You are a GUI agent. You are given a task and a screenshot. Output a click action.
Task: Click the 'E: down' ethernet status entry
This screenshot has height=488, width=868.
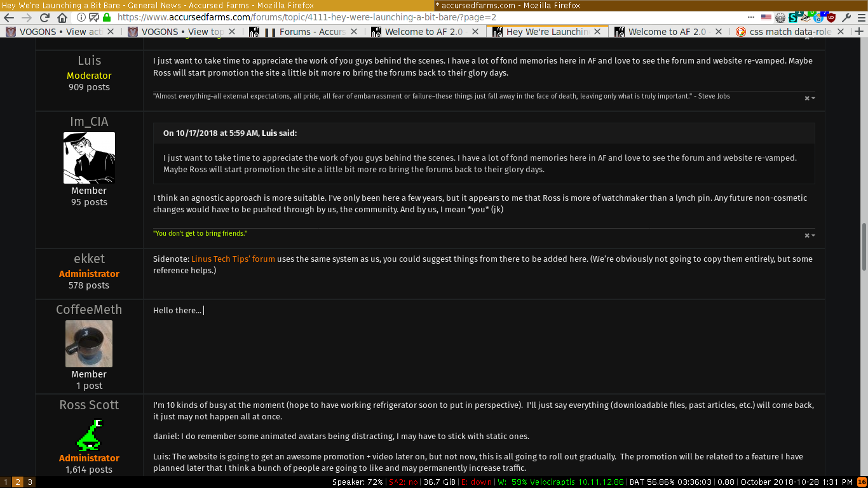tap(476, 482)
